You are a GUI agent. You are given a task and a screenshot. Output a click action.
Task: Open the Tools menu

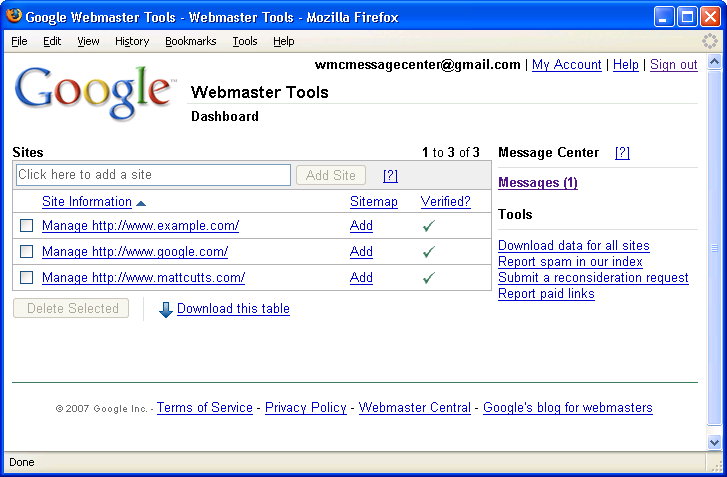tap(245, 41)
